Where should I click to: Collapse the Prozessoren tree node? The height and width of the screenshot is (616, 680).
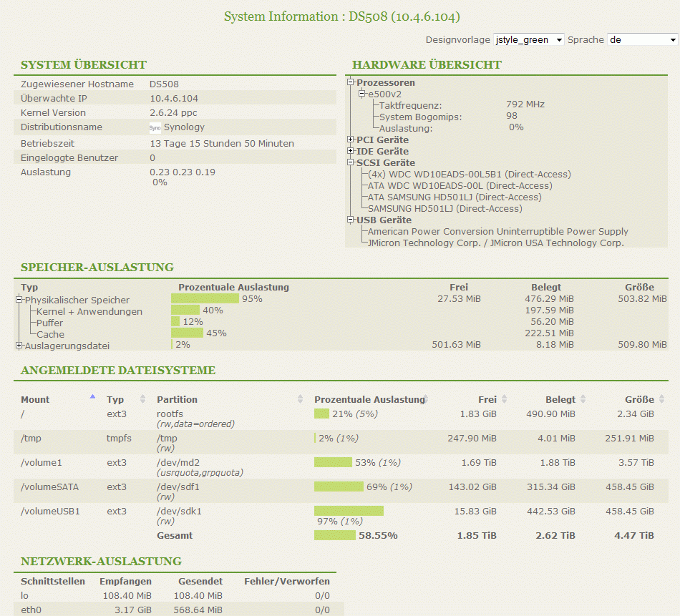[x=351, y=82]
